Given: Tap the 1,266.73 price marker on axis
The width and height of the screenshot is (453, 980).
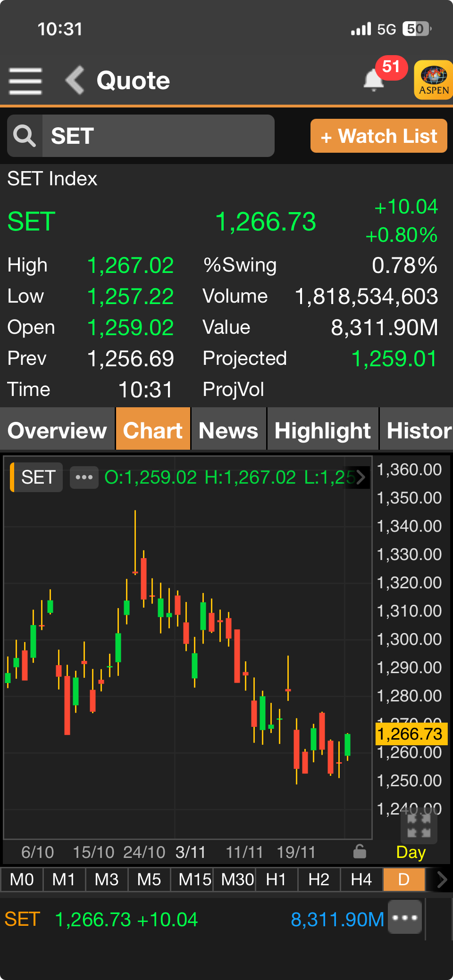Looking at the screenshot, I should (410, 734).
